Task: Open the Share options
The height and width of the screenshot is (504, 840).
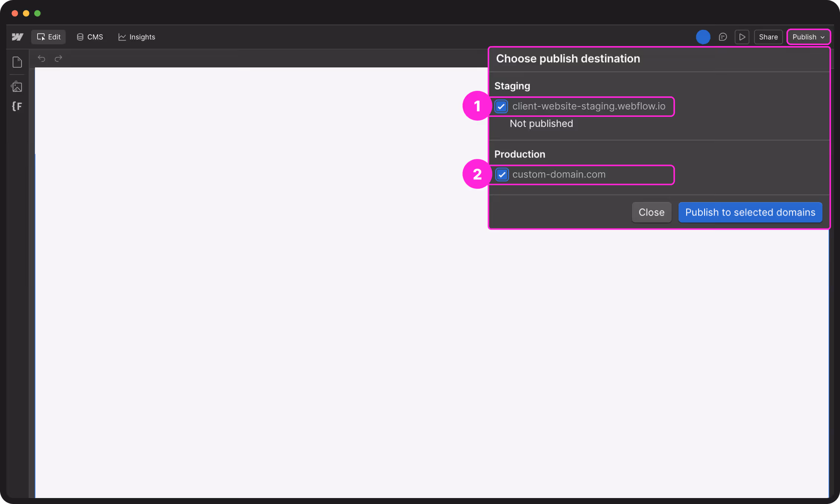Action: pos(768,37)
